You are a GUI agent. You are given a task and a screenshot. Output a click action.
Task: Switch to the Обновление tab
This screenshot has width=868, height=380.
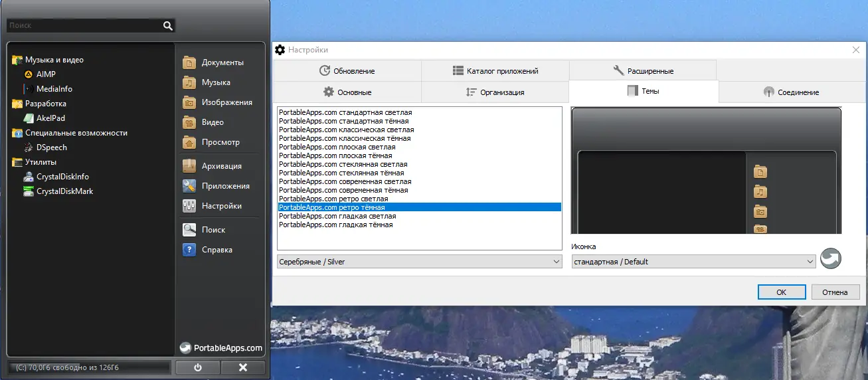coord(347,70)
